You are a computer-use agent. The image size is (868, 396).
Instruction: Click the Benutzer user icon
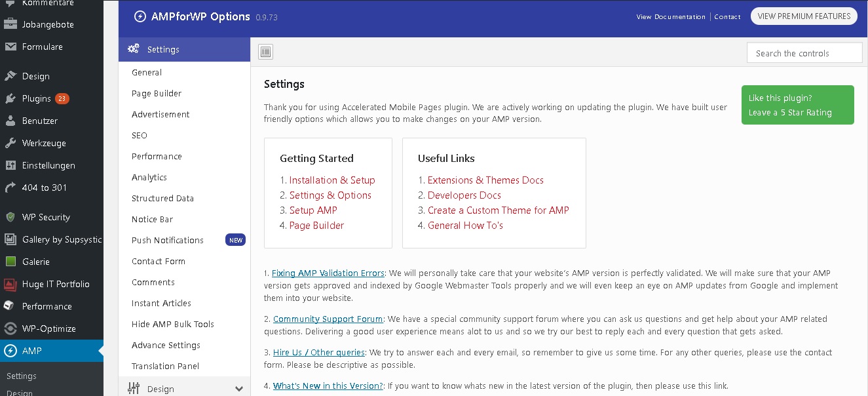[10, 121]
